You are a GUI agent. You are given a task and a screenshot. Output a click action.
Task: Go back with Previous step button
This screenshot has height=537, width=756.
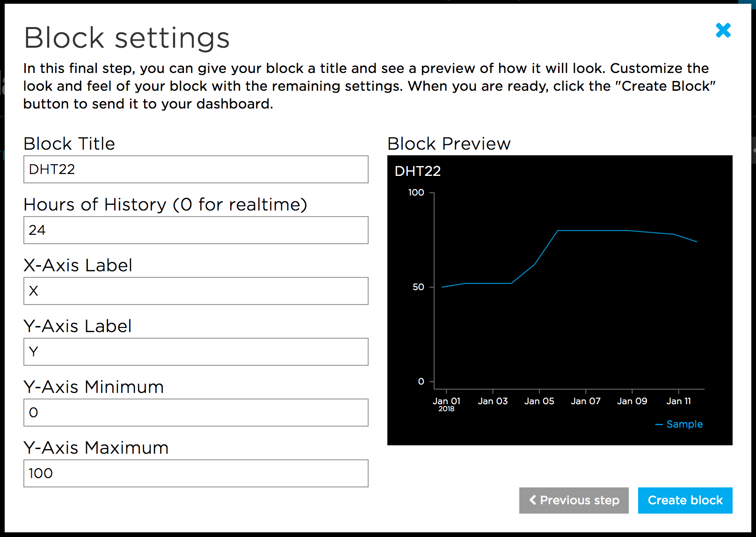coord(574,501)
